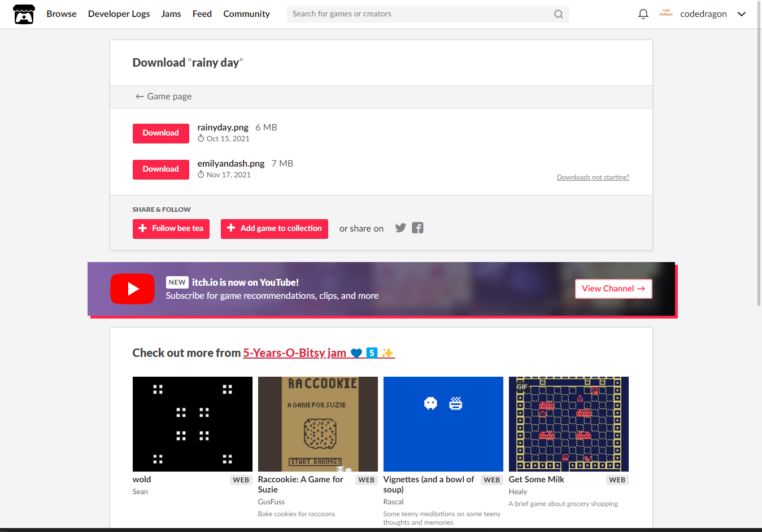
Task: Open the Raccookie game thumbnail
Action: point(318,424)
